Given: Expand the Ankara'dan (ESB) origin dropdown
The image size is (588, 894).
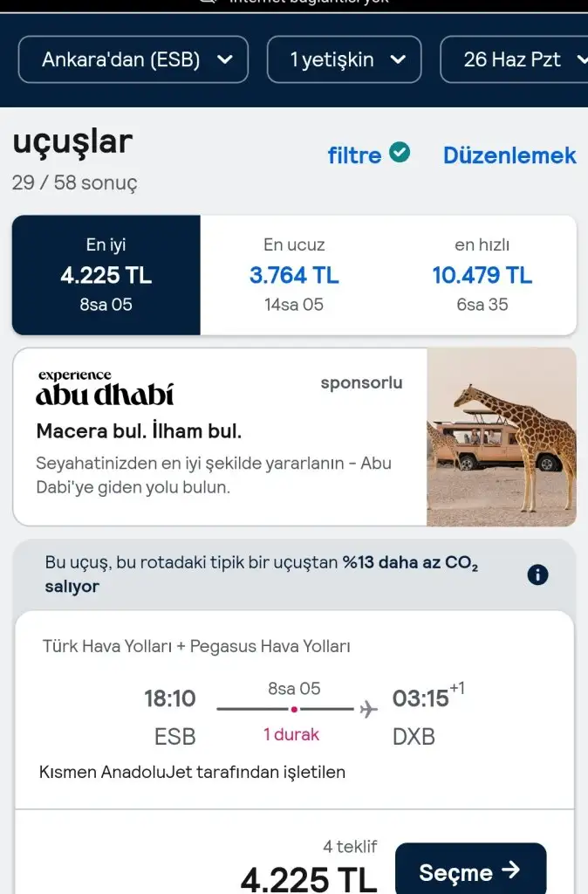Looking at the screenshot, I should [133, 59].
